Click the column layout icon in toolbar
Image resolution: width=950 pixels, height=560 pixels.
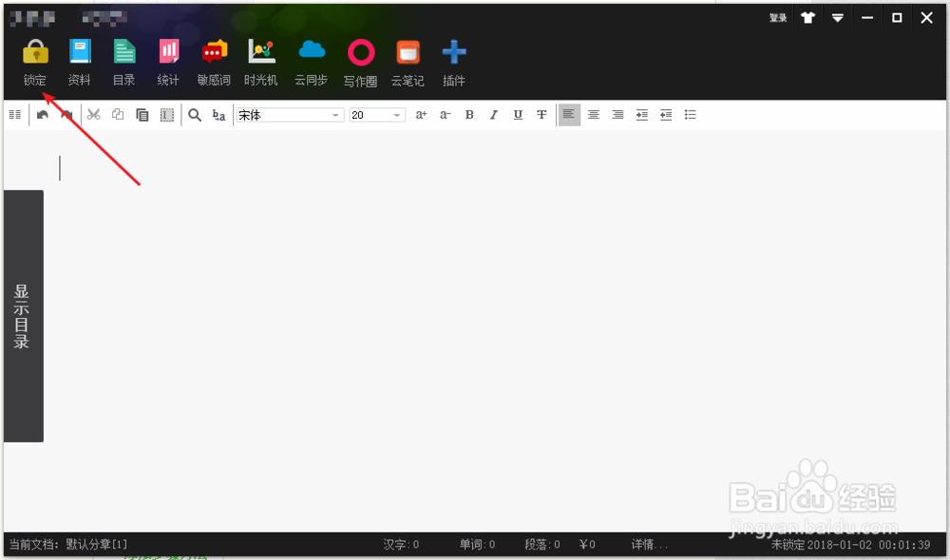pyautogui.click(x=15, y=115)
